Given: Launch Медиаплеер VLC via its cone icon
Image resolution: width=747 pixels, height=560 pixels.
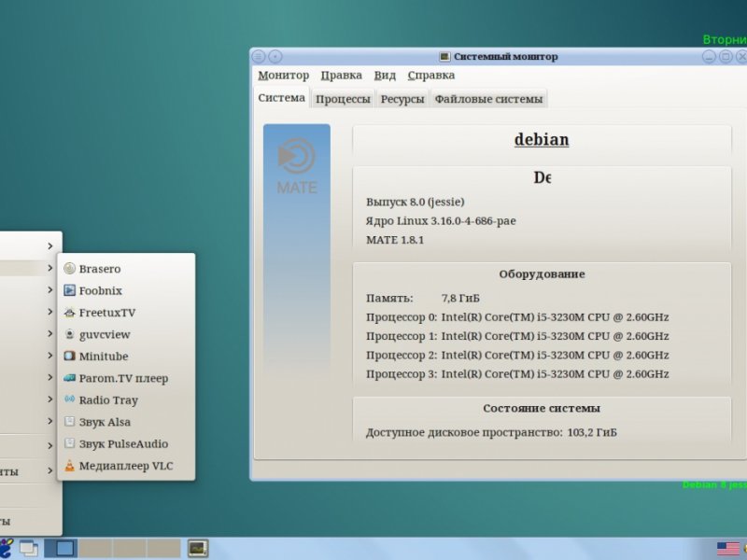Looking at the screenshot, I should coord(69,466).
